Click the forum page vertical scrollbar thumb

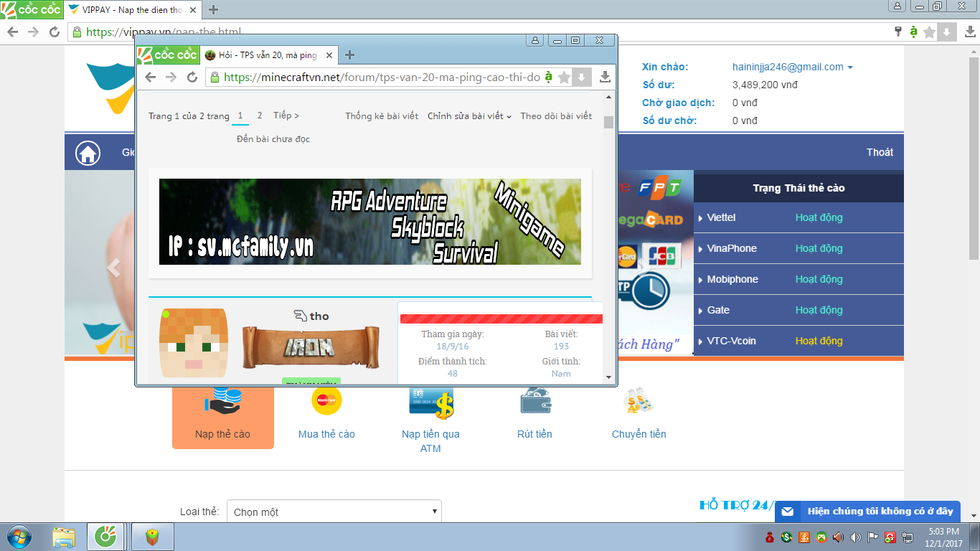609,121
